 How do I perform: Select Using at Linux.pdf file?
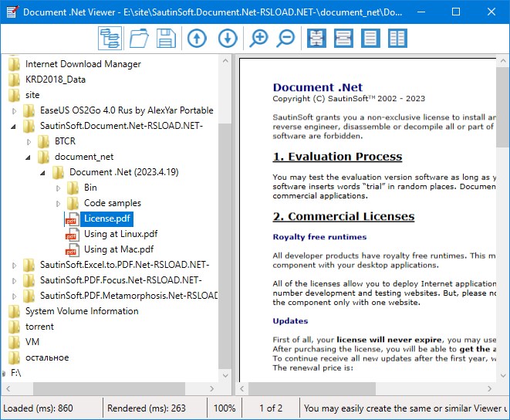120,234
